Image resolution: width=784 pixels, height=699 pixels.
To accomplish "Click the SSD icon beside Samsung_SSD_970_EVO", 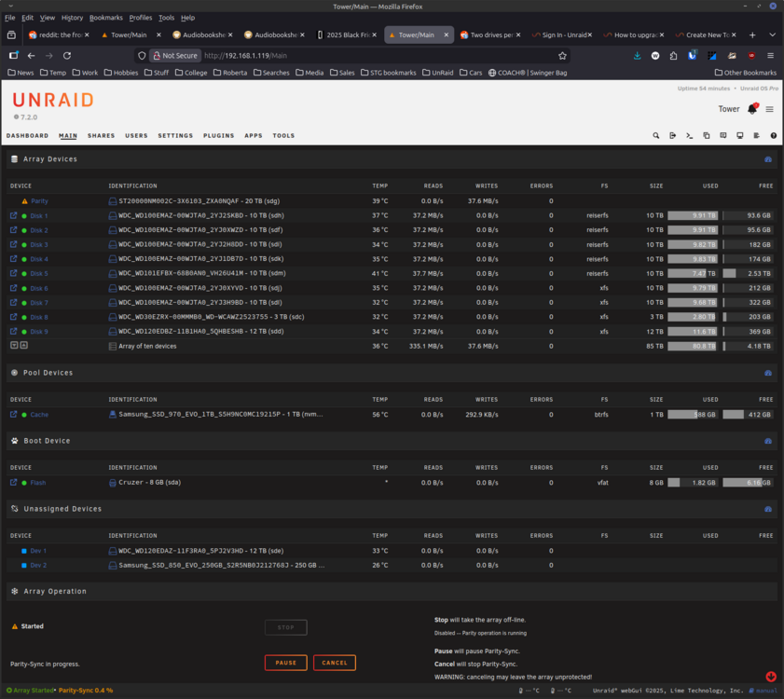I will coord(113,414).
